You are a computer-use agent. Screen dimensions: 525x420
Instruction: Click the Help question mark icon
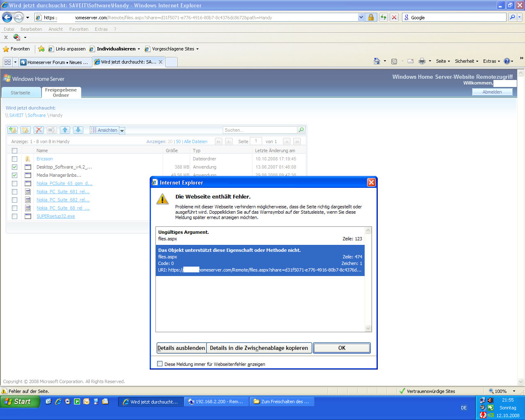(507, 61)
